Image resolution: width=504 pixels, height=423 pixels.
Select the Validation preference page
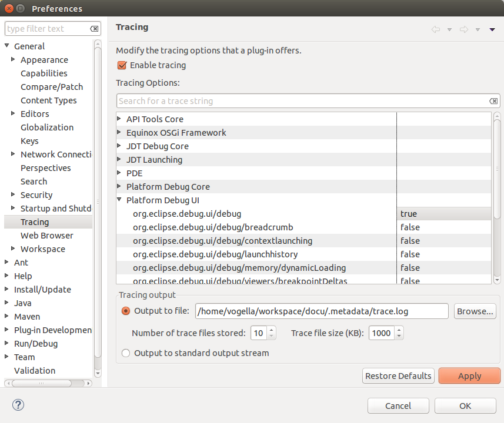click(35, 371)
